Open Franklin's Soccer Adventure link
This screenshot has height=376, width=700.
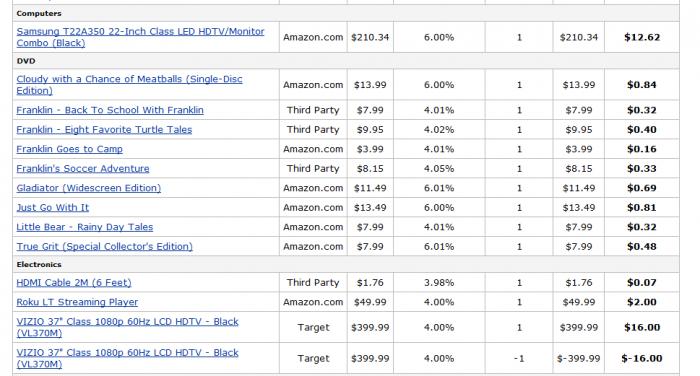pyautogui.click(x=83, y=168)
